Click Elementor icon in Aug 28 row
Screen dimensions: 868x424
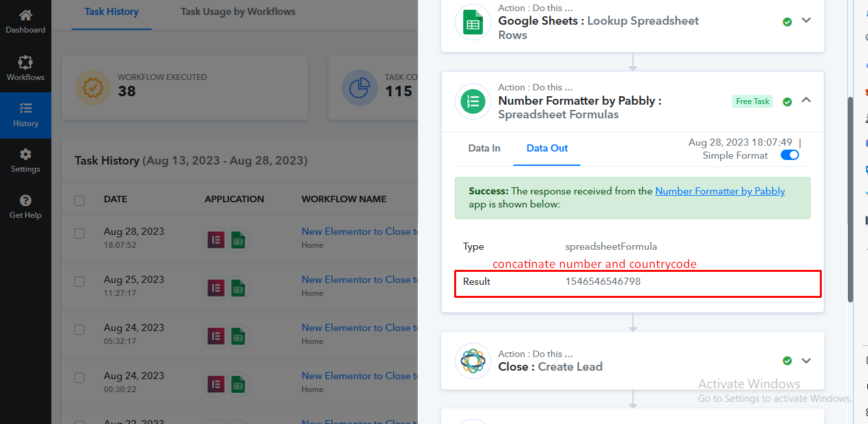coord(216,239)
